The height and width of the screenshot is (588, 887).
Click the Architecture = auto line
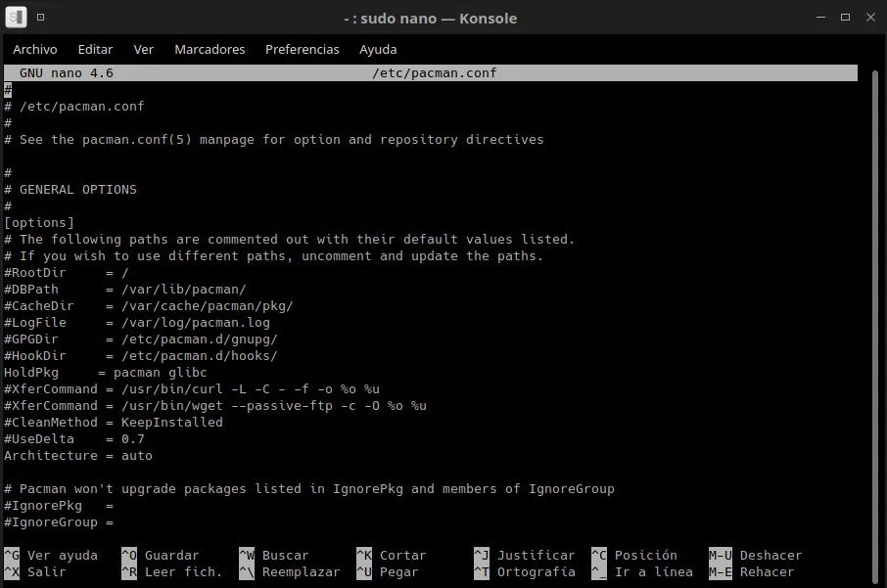(x=78, y=455)
